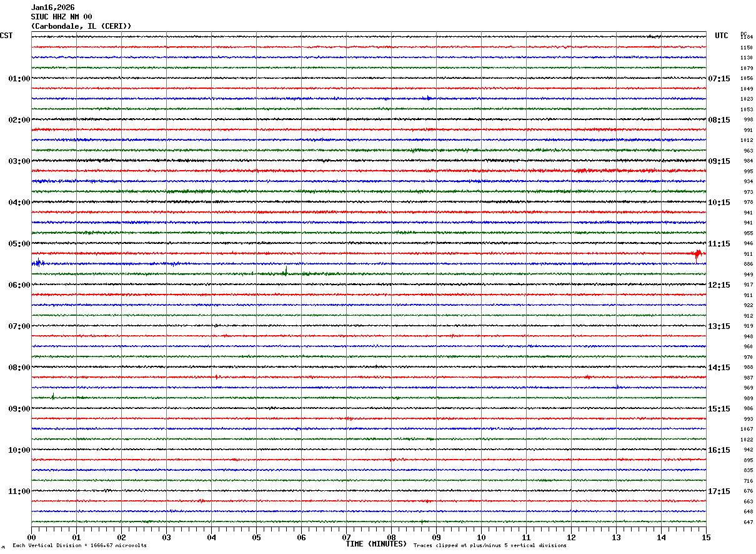Select the 04:00 CST time label

pyautogui.click(x=19, y=203)
